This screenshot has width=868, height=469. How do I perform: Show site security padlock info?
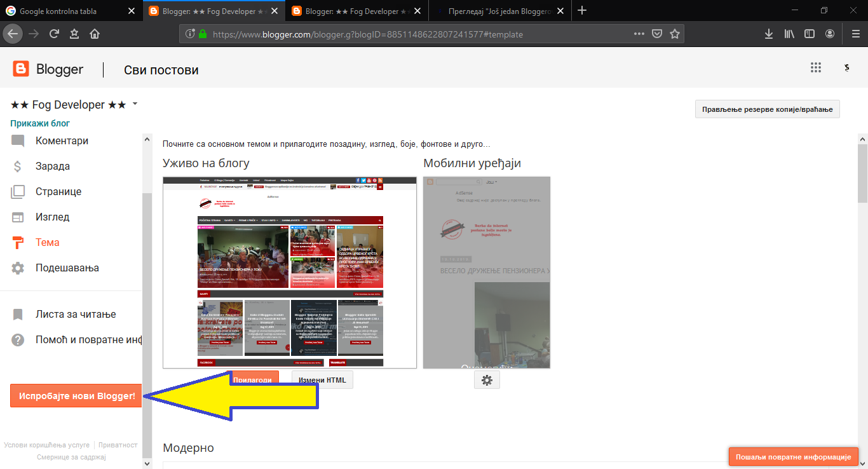click(203, 34)
